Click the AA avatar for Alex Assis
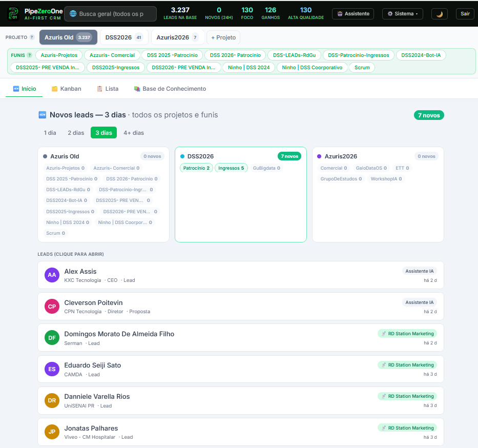Image resolution: width=478 pixels, height=448 pixels. [52, 275]
